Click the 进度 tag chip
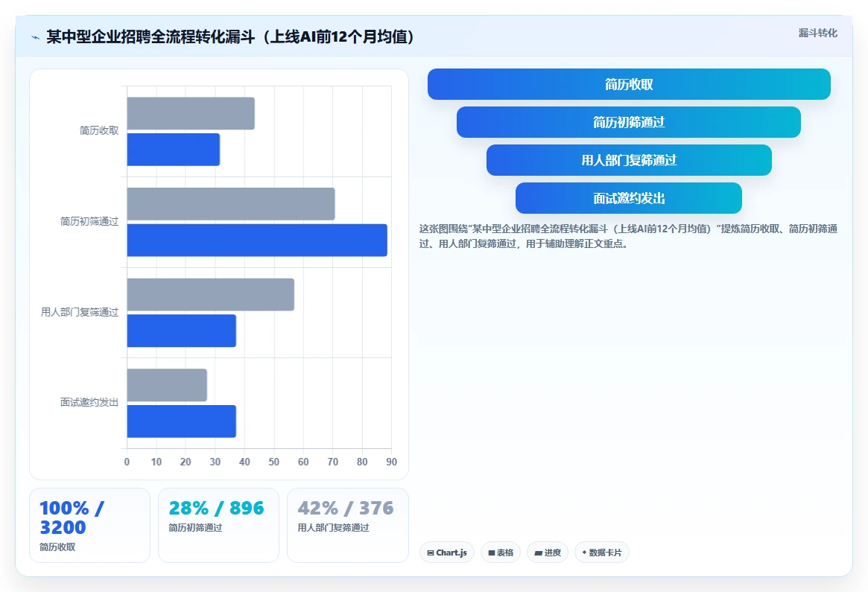Screen dimensions: 868x592 [548, 553]
